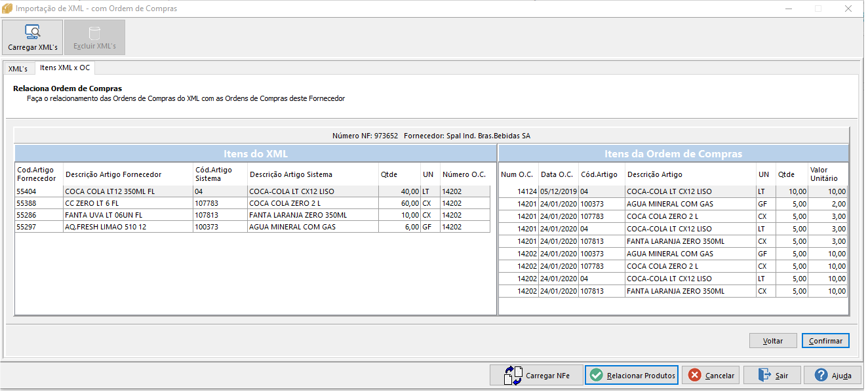Click supplier code 55297 cell
Viewport: 868px width, 392px height.
point(39,227)
